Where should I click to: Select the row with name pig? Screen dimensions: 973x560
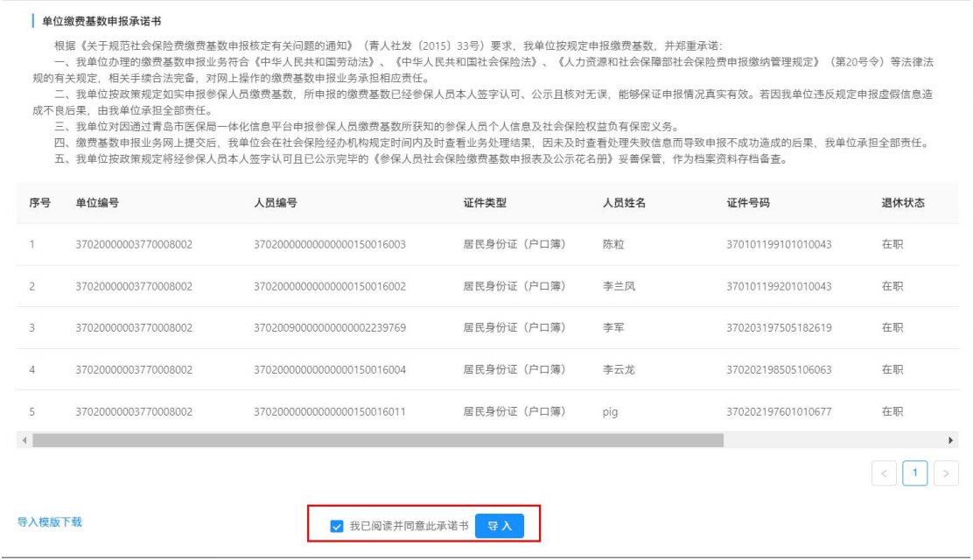pyautogui.click(x=611, y=411)
